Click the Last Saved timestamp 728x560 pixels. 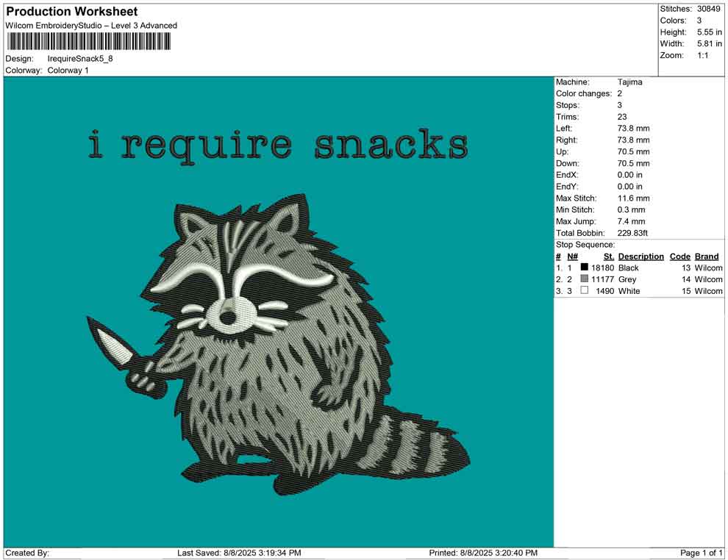tap(239, 553)
